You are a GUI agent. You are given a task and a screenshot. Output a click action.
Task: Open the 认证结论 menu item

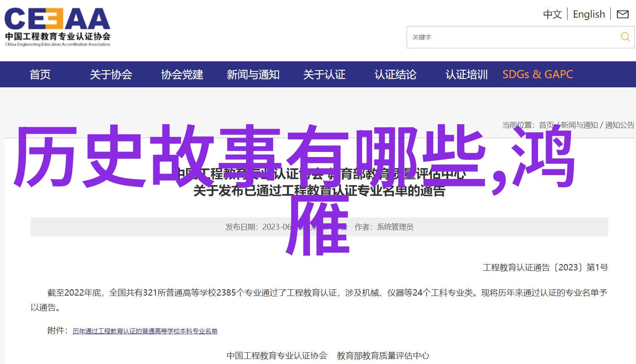click(395, 74)
